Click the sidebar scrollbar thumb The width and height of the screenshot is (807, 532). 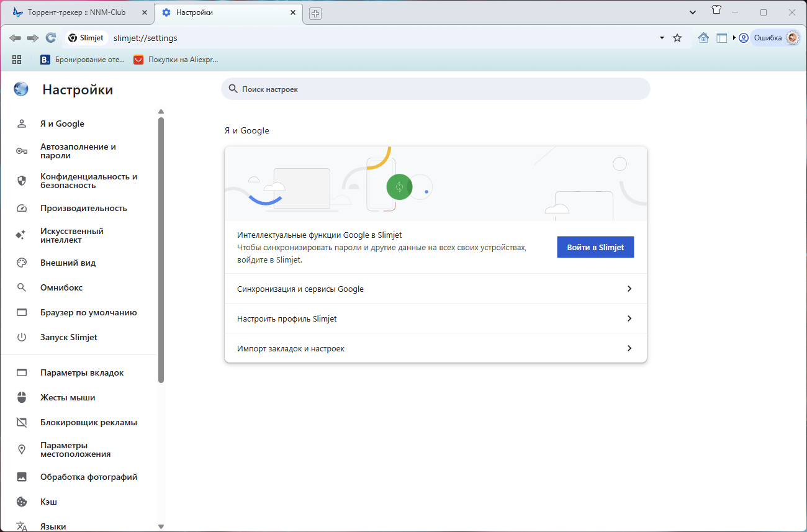coord(161,250)
